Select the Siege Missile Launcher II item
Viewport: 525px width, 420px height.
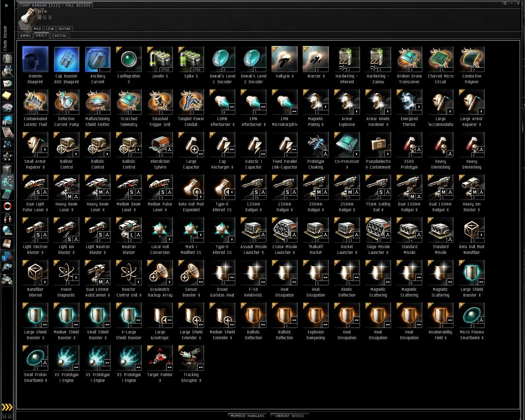pyautogui.click(x=378, y=236)
